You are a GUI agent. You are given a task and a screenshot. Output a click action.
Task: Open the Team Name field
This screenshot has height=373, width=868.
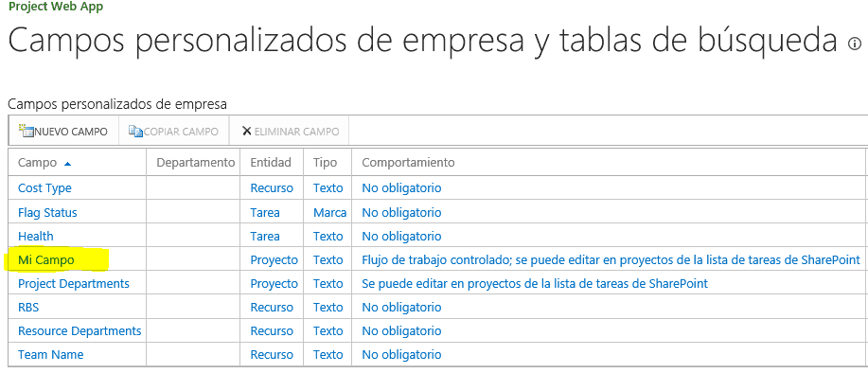point(51,355)
